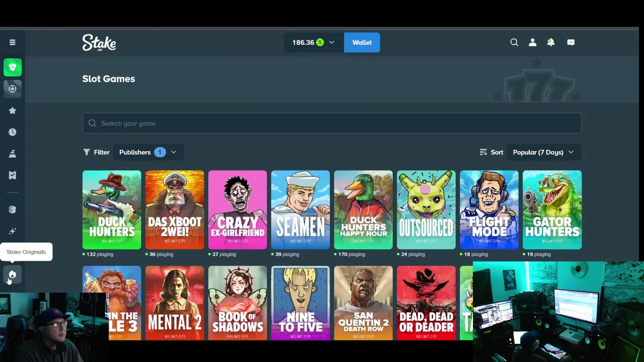644x362 pixels.
Task: Open the Book of Shadows slot
Action: 237,303
